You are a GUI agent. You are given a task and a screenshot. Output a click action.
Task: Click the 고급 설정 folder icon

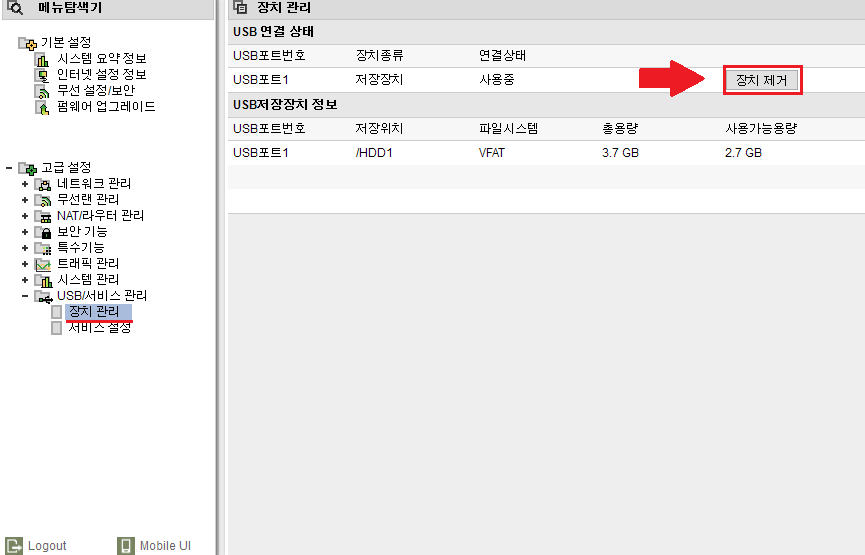[x=28, y=168]
